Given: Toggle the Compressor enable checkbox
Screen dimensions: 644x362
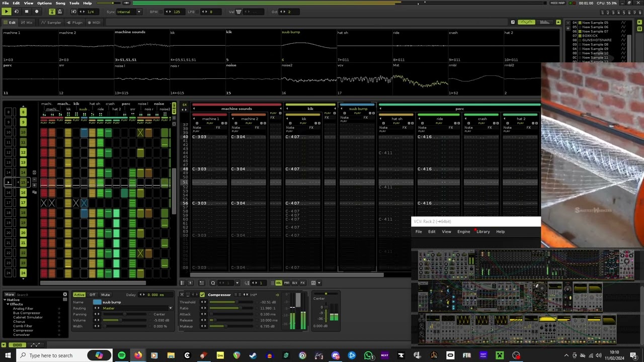Looking at the screenshot, I should [202, 295].
